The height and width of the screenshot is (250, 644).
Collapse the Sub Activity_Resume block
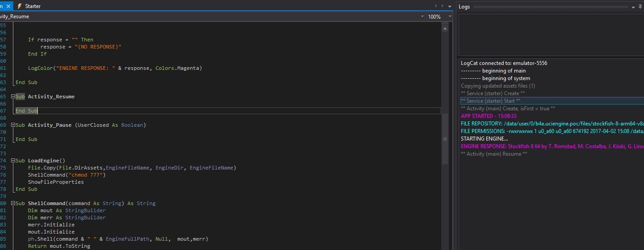(x=13, y=97)
